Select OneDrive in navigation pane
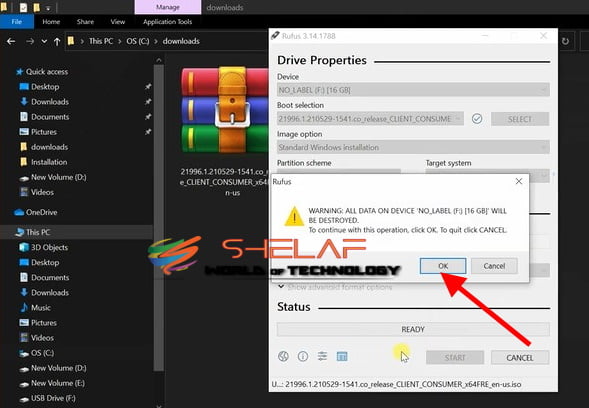The image size is (589, 408). point(41,212)
